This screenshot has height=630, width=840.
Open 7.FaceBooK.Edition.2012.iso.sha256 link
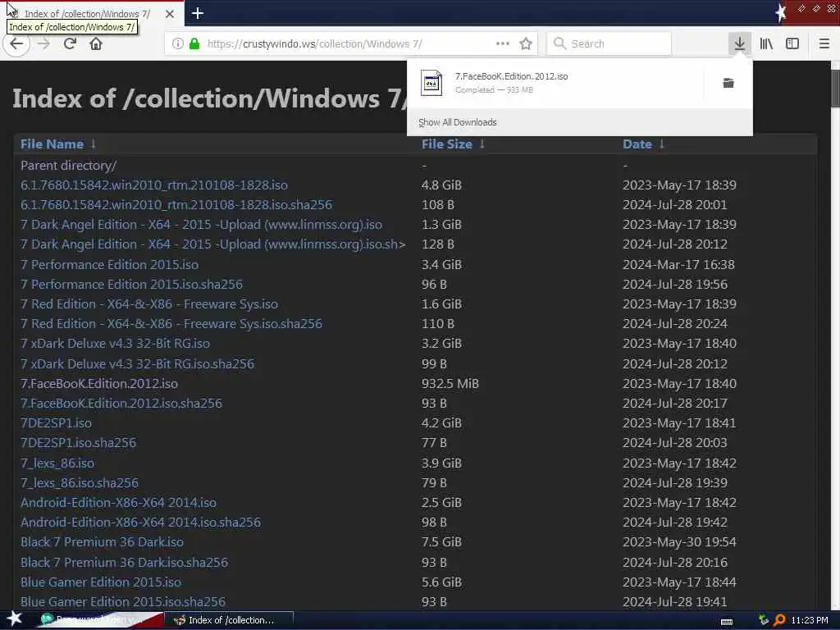pyautogui.click(x=121, y=403)
